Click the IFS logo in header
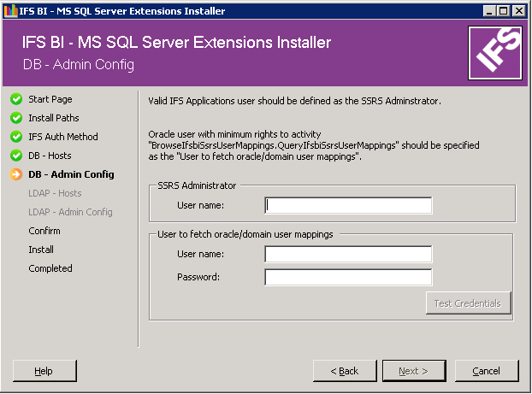 point(496,53)
